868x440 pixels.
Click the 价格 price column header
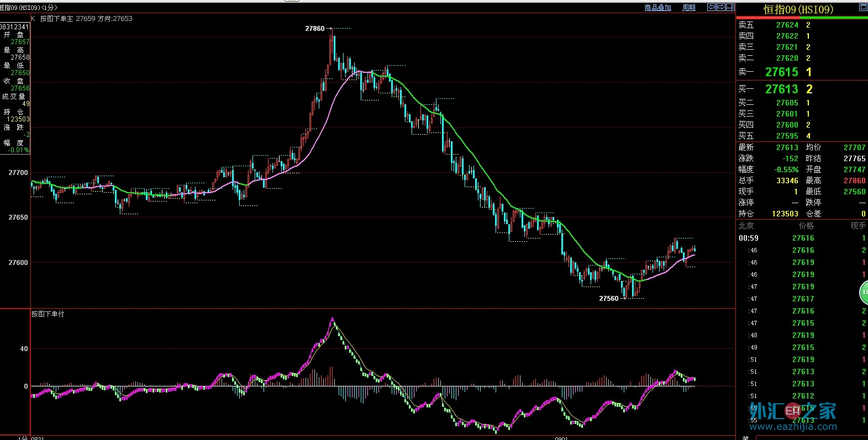[x=806, y=225]
